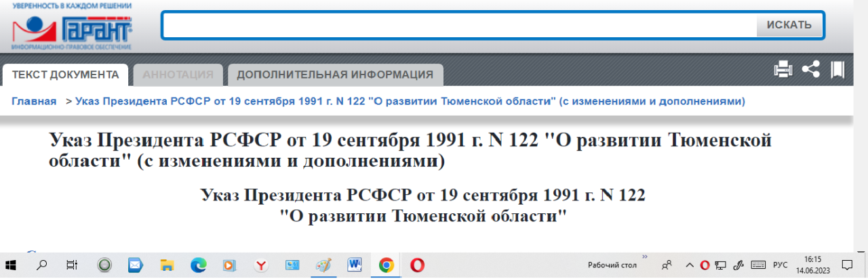Click the Гарант logo
The image size is (868, 279).
[x=72, y=29]
